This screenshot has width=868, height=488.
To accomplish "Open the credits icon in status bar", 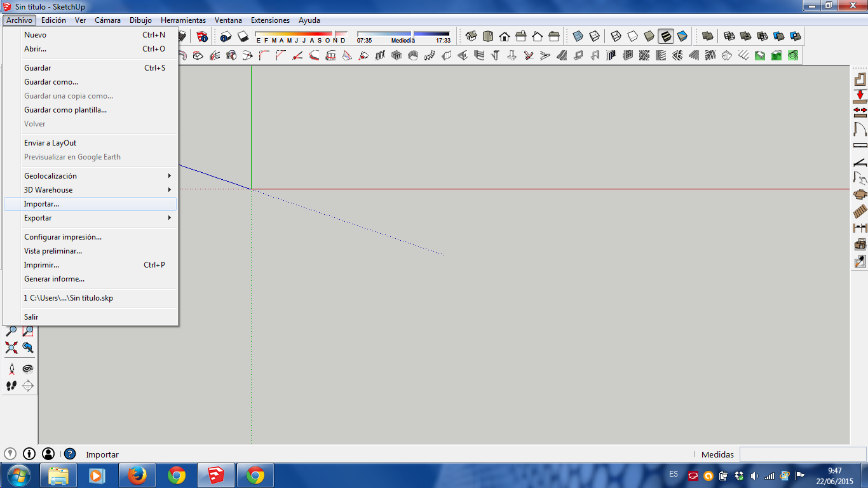I will (x=29, y=454).
